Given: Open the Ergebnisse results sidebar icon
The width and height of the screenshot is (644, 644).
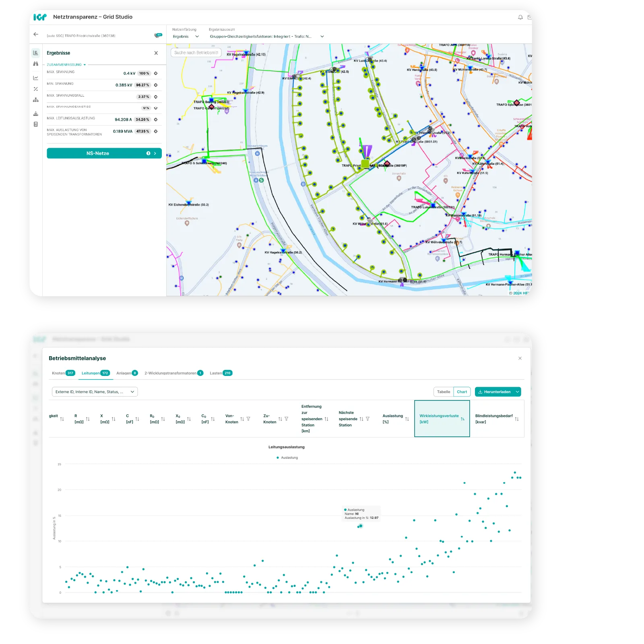Looking at the screenshot, I should coord(36,53).
